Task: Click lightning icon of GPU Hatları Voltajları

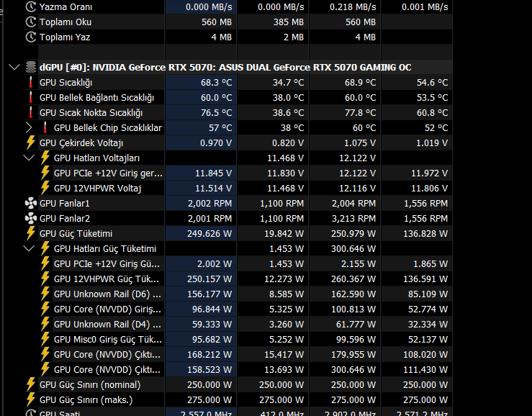Action: (x=45, y=158)
